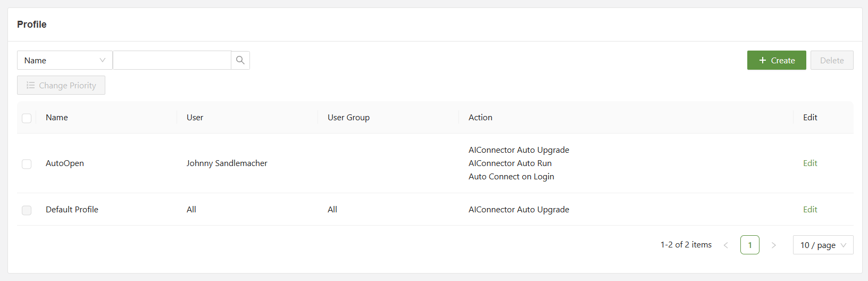
Task: Open the Name search filter dropdown
Action: pos(64,60)
